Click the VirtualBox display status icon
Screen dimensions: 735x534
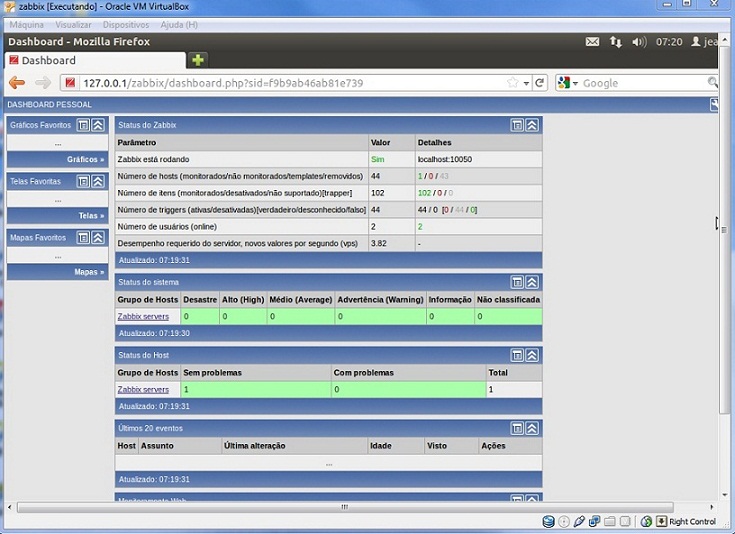tap(624, 521)
